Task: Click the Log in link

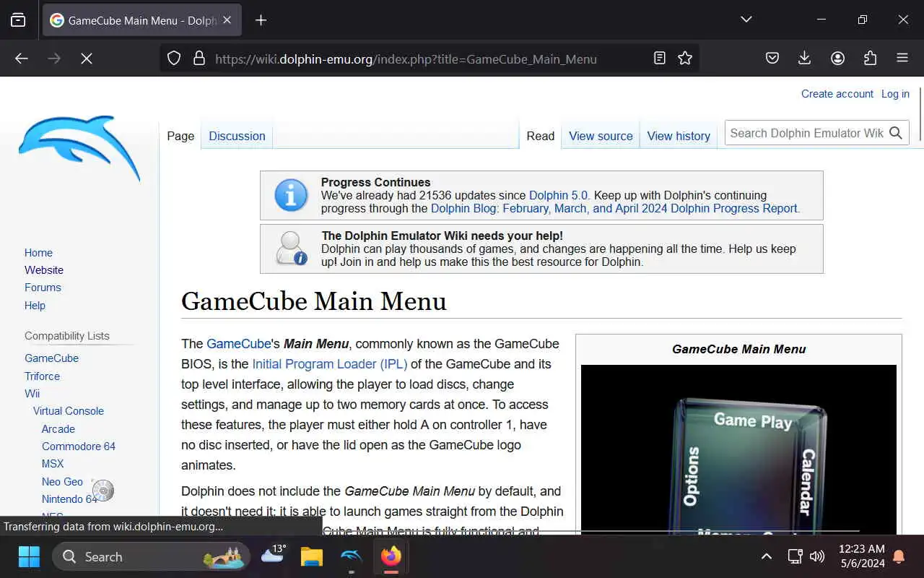Action: click(895, 94)
